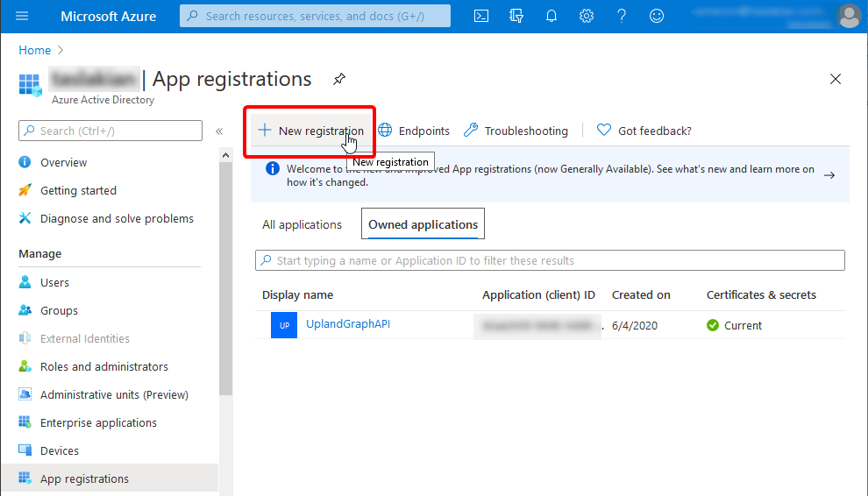
Task: Open Troubleshooting in the toolbar
Action: click(x=516, y=131)
